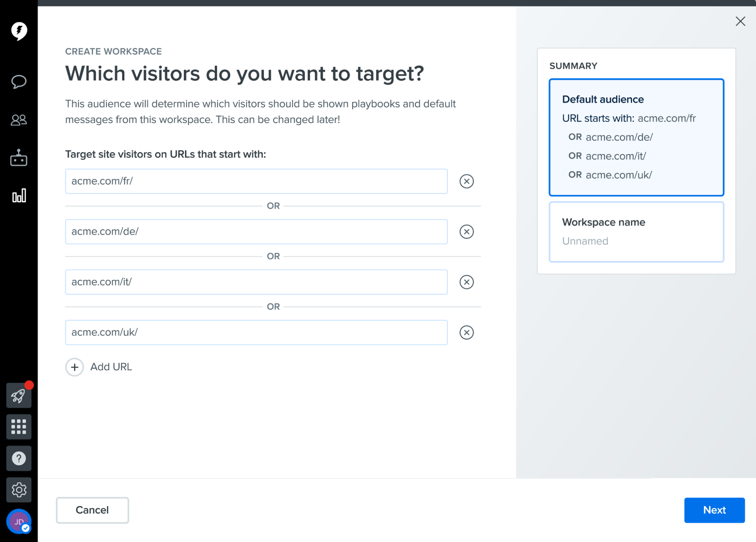This screenshot has width=756, height=542.
Task: Click the Drift lightning logo icon
Action: click(19, 31)
